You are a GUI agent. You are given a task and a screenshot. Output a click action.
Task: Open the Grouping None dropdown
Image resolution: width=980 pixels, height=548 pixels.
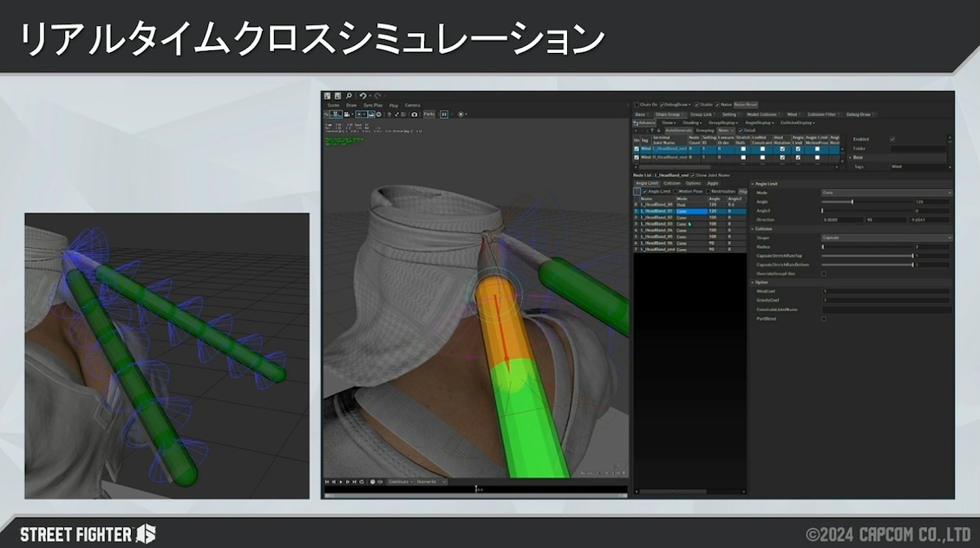tap(726, 131)
